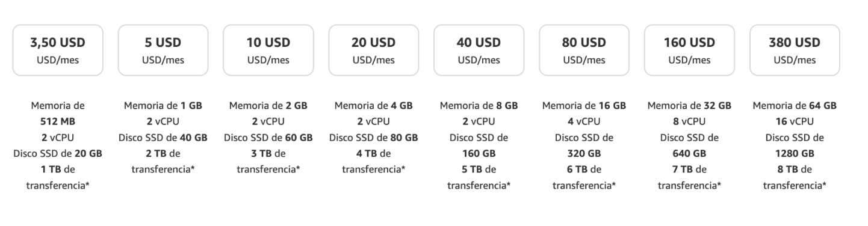Choose the 80 USD/mes plan
This screenshot has height=226, width=868.
[x=584, y=50]
